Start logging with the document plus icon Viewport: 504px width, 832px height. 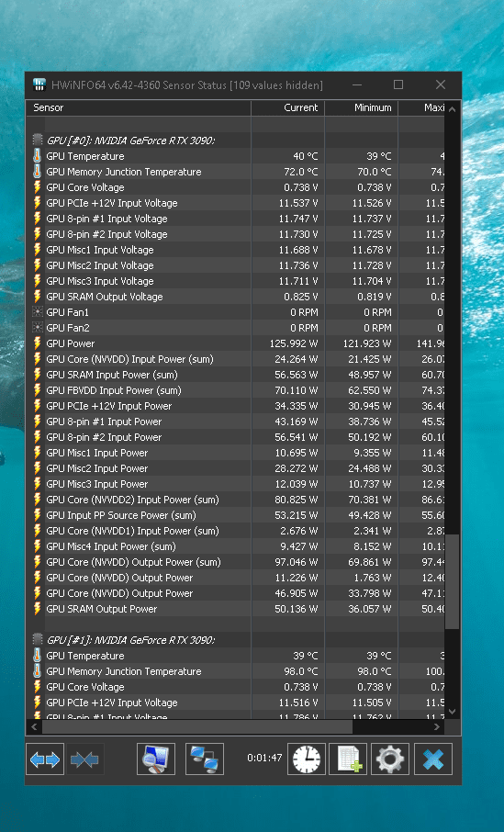[x=349, y=759]
